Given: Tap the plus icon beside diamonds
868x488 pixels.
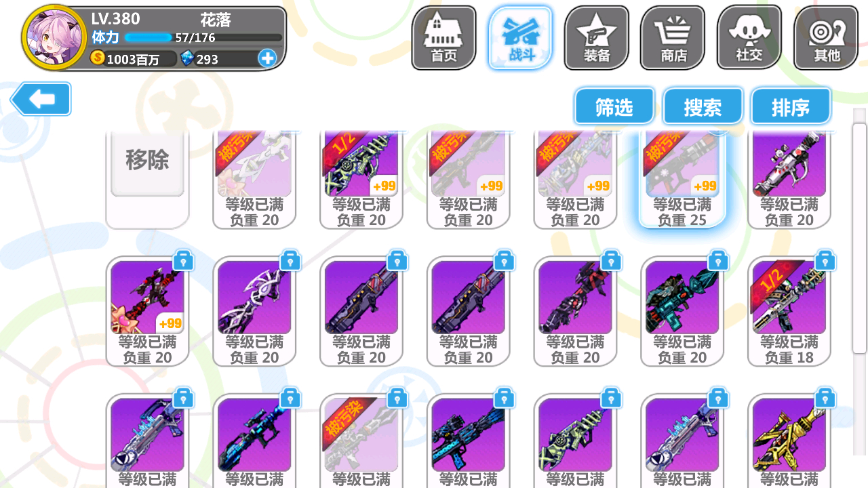Looking at the screenshot, I should tap(267, 58).
